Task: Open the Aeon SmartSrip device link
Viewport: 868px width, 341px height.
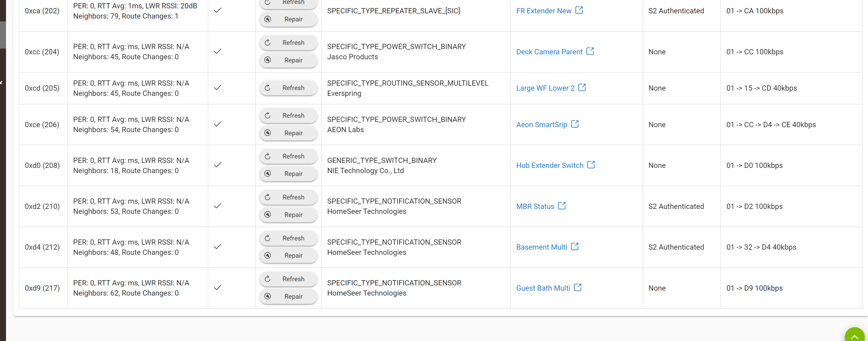Action: pyautogui.click(x=542, y=125)
